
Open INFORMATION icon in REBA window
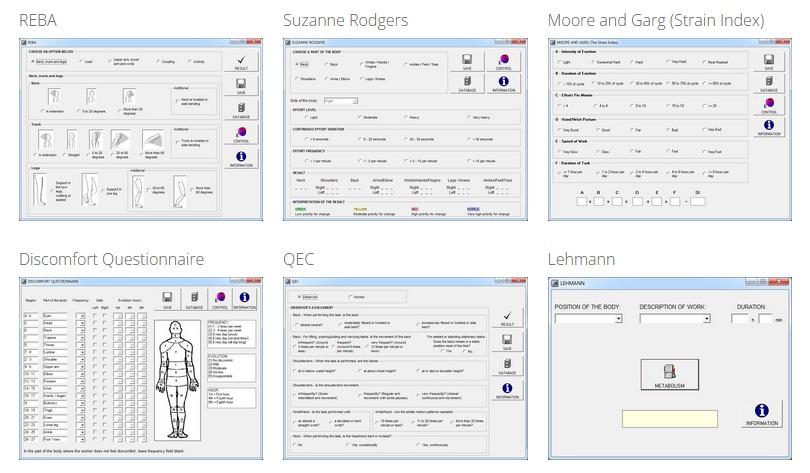coord(241,158)
